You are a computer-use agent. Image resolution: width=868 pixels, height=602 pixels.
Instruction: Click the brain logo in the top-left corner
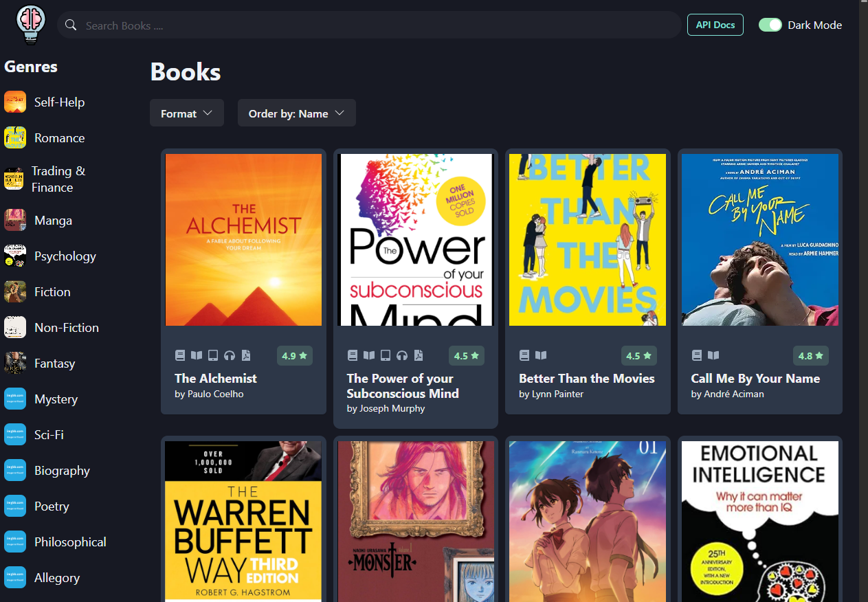coord(30,25)
